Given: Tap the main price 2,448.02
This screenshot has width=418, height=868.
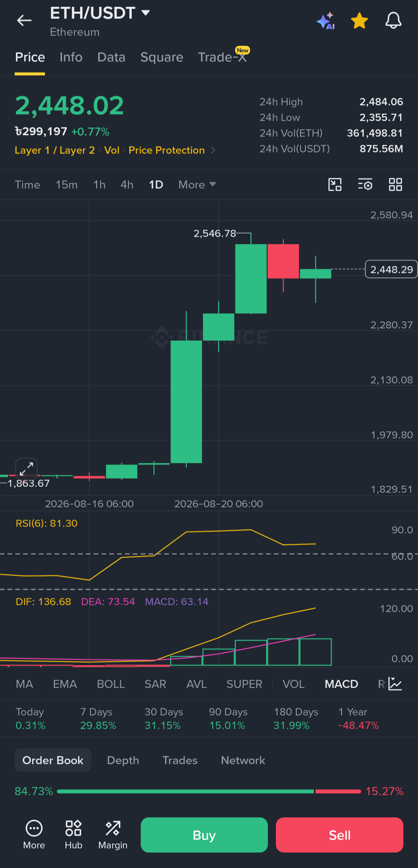Looking at the screenshot, I should pyautogui.click(x=69, y=105).
